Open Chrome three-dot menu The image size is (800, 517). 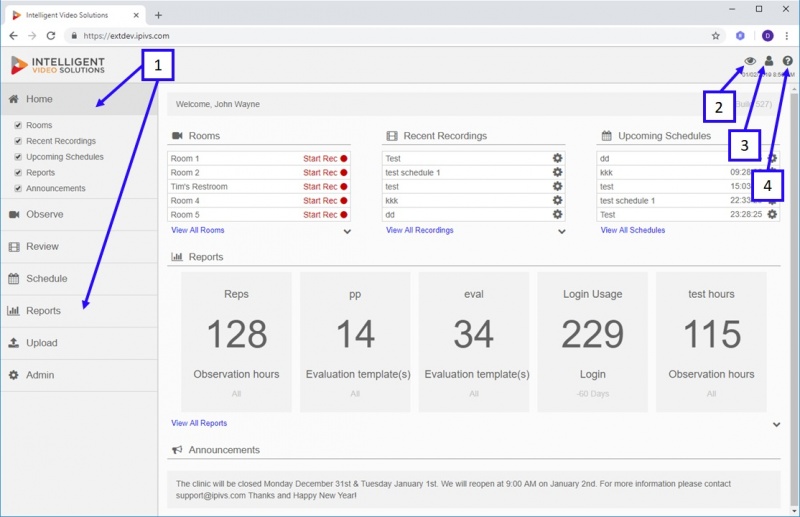[x=786, y=36]
